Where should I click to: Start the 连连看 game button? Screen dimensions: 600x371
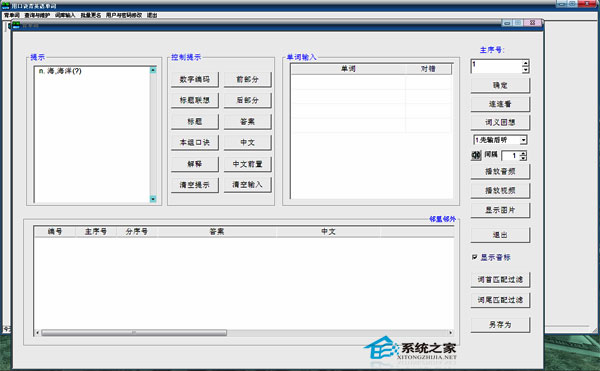[500, 104]
